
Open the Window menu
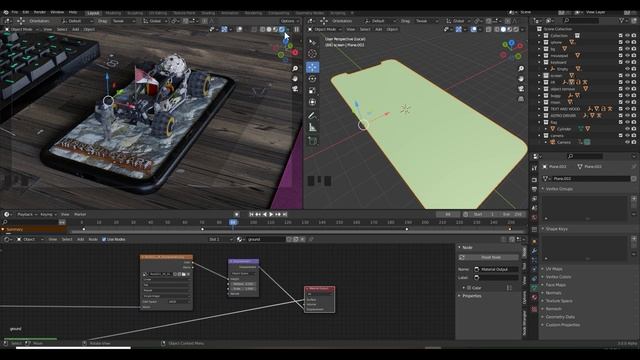pos(57,12)
